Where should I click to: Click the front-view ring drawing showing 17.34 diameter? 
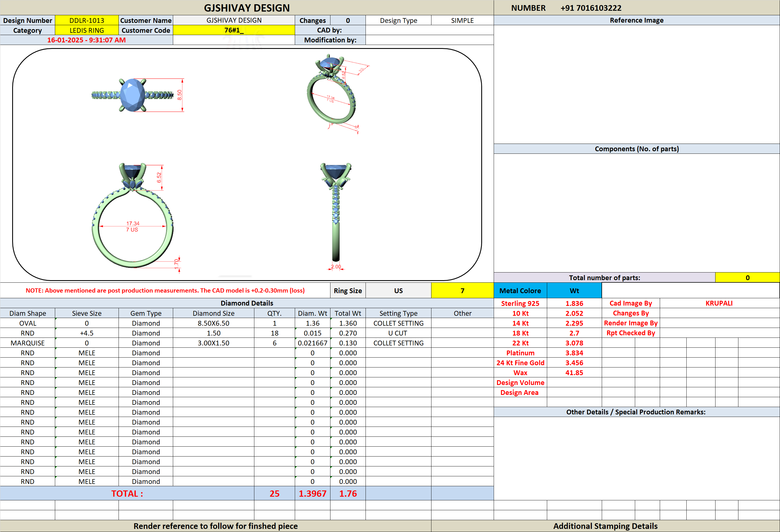(x=133, y=215)
